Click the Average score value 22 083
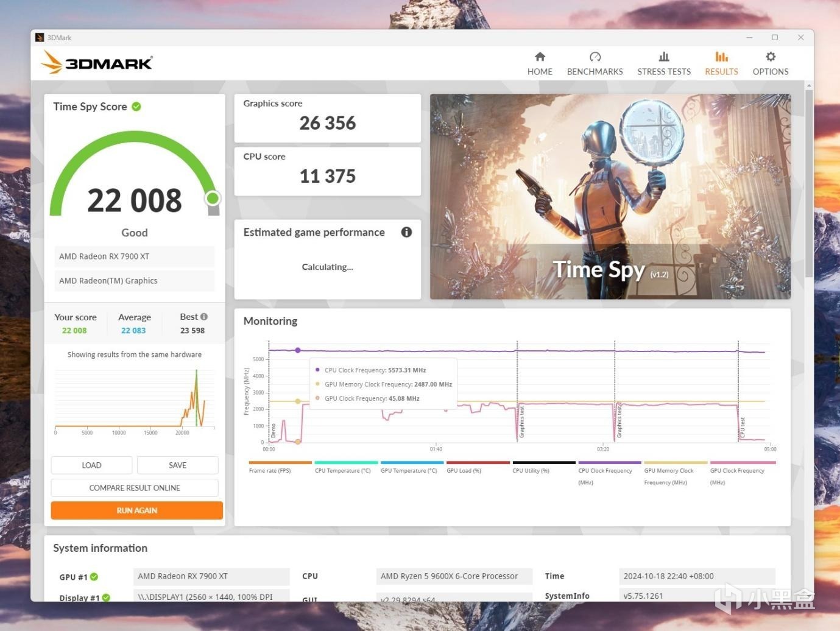This screenshot has width=840, height=631. (133, 331)
